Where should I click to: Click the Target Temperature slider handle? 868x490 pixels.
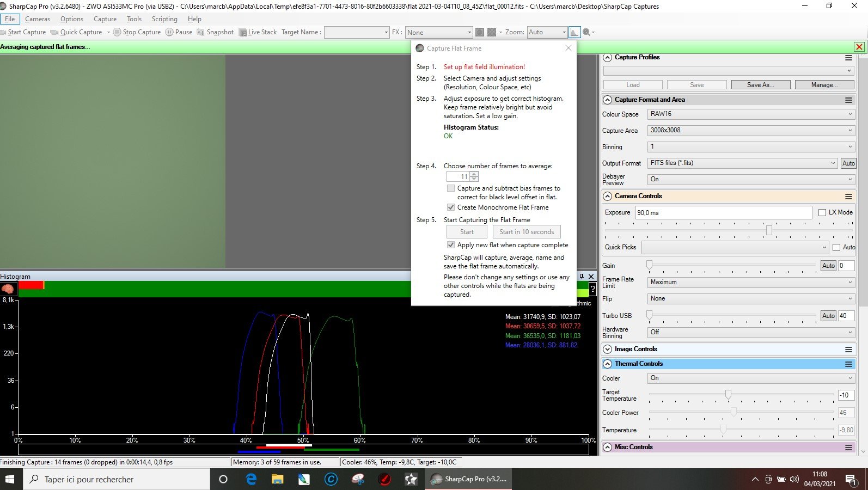click(x=728, y=394)
